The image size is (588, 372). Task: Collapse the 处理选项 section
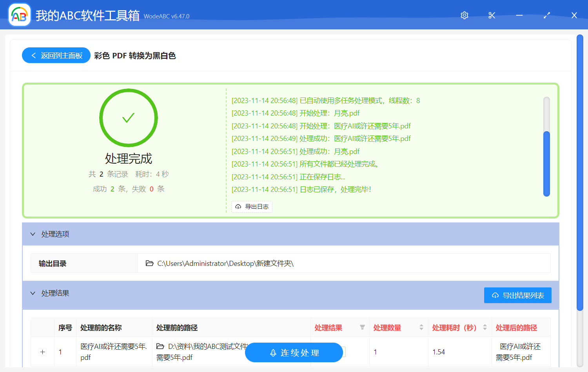(x=33, y=234)
